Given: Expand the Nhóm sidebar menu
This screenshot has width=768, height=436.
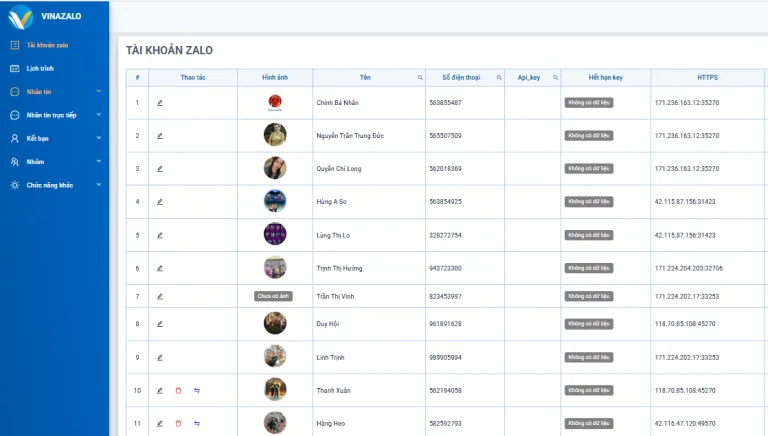Looking at the screenshot, I should (98, 161).
